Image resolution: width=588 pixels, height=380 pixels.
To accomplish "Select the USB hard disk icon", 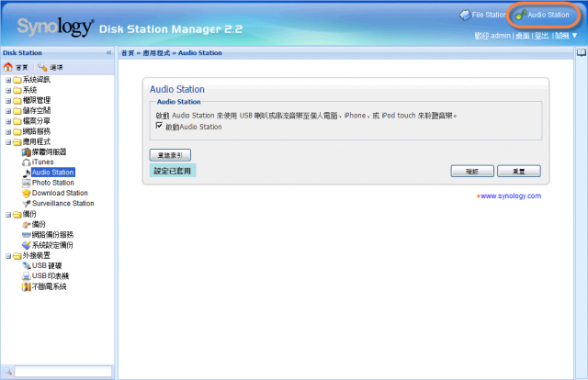I will [27, 265].
